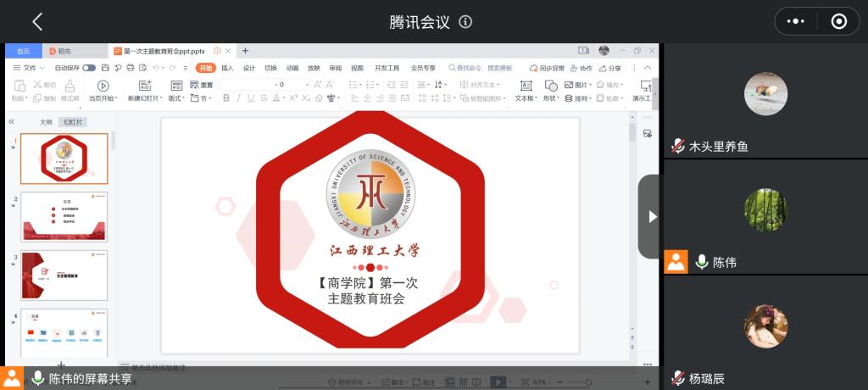Click the 查找命令 search field
The width and height of the screenshot is (868, 390).
tap(481, 68)
